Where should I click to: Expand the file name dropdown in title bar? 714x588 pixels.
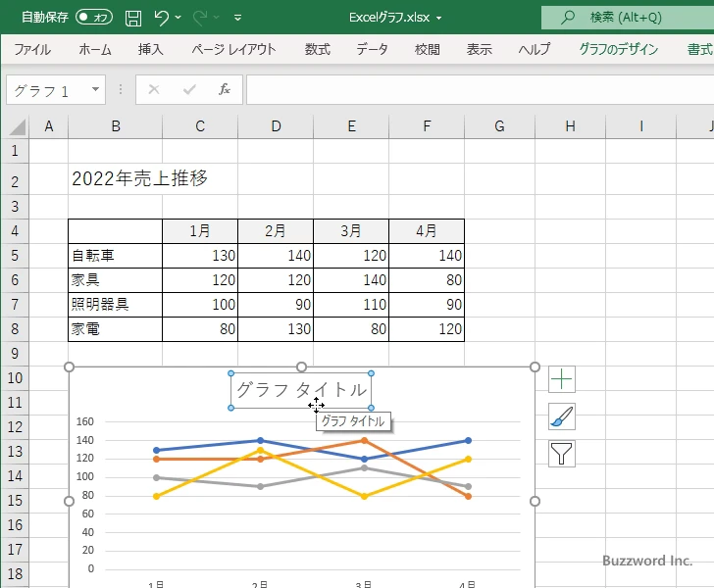pyautogui.click(x=438, y=18)
